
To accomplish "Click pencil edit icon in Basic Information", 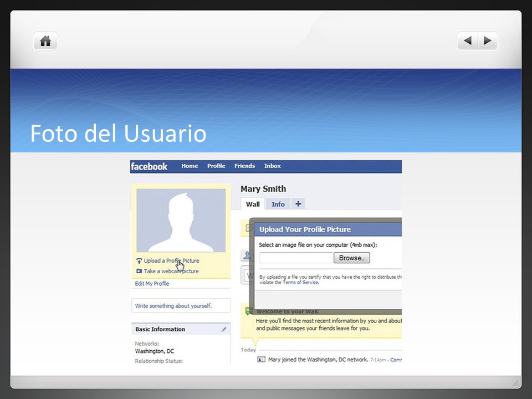I will 224,329.
